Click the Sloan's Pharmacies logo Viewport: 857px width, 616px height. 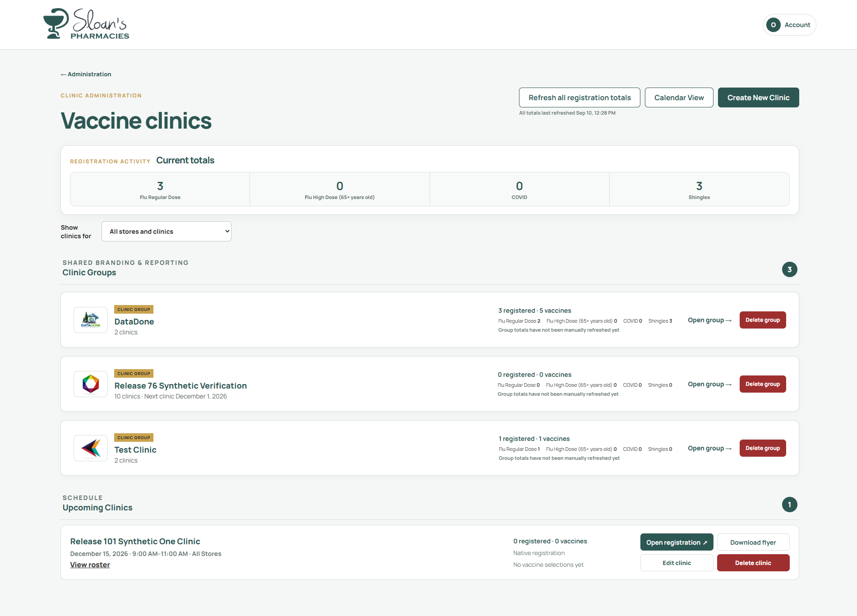pyautogui.click(x=86, y=24)
